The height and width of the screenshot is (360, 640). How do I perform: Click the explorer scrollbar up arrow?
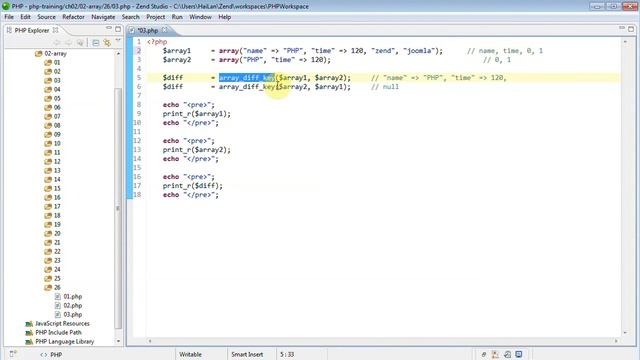click(118, 53)
